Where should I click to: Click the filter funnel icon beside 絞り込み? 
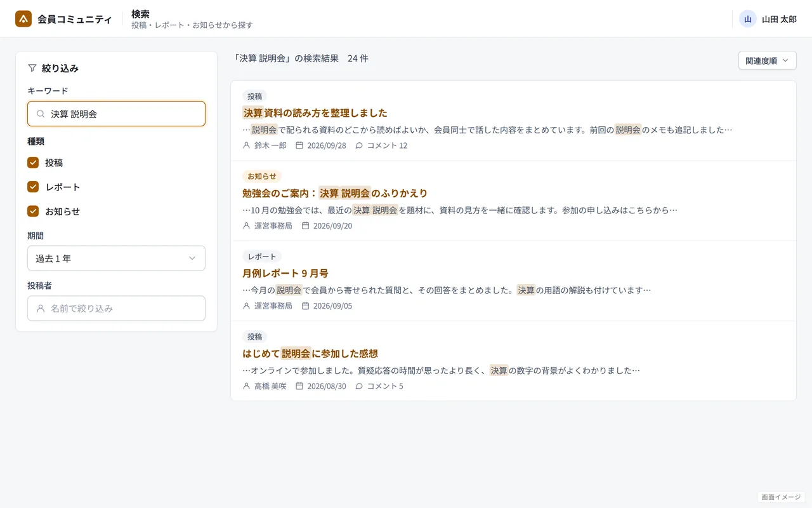coord(32,68)
